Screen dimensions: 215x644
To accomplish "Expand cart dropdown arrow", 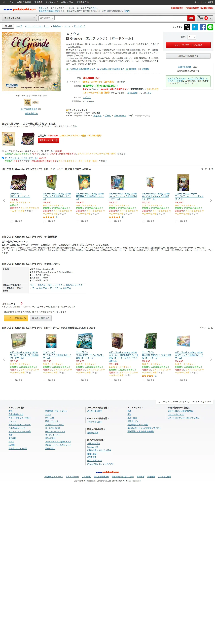I will [210, 18].
